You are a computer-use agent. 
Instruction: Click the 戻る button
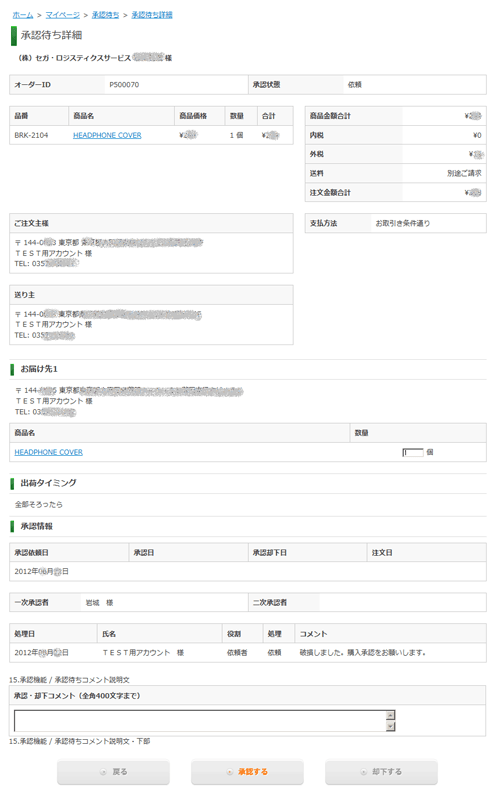(113, 772)
